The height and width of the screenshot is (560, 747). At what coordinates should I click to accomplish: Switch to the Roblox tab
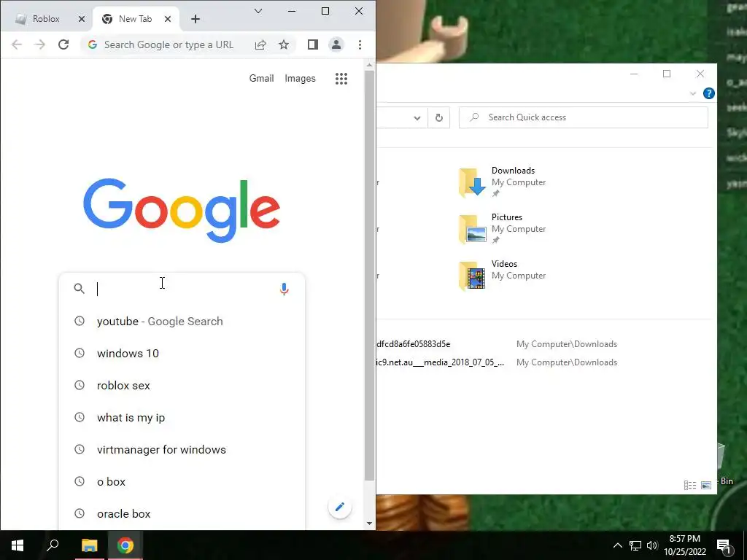coord(45,19)
